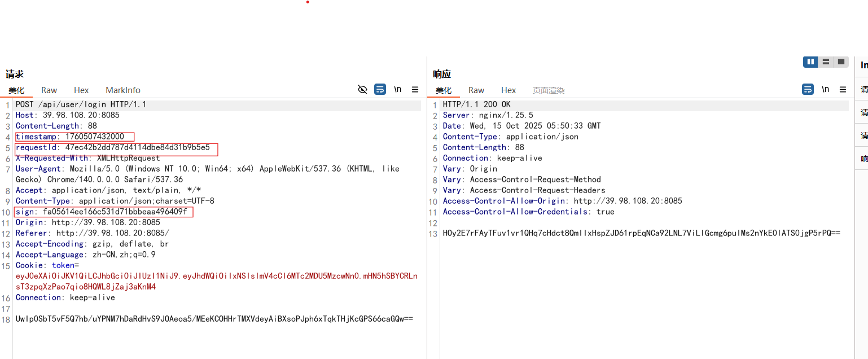The image size is (868, 359).
Task: Toggle the eye-slash icon in the request panel
Action: (363, 90)
